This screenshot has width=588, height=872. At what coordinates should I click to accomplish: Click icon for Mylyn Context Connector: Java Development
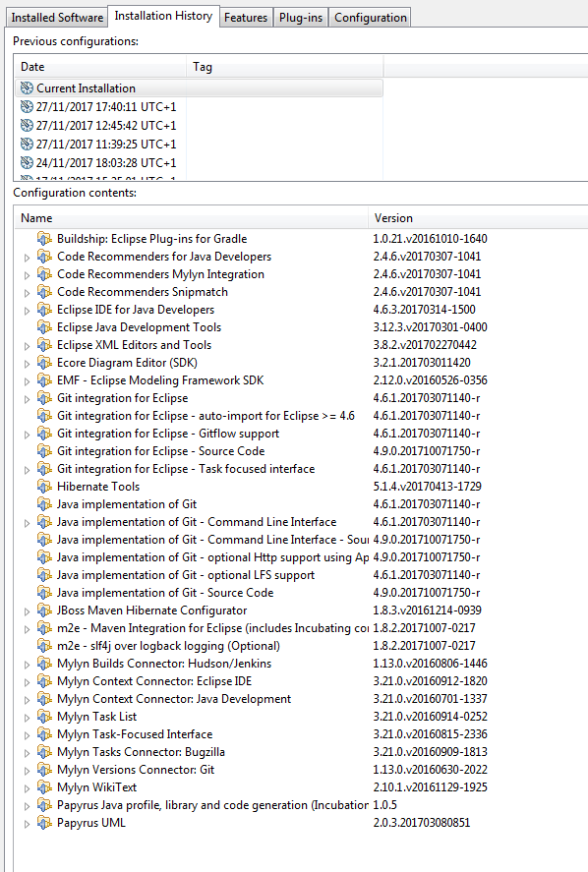click(x=44, y=699)
